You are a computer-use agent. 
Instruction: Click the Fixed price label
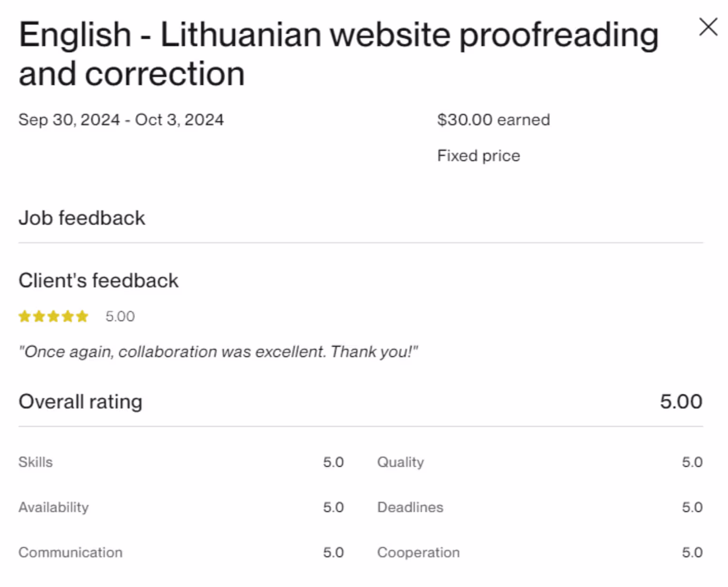(478, 156)
